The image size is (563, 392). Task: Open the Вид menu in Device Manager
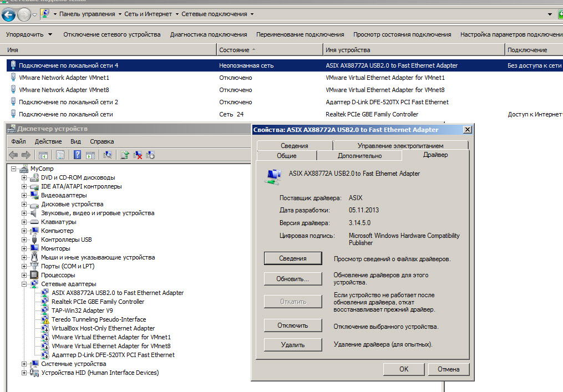point(75,141)
